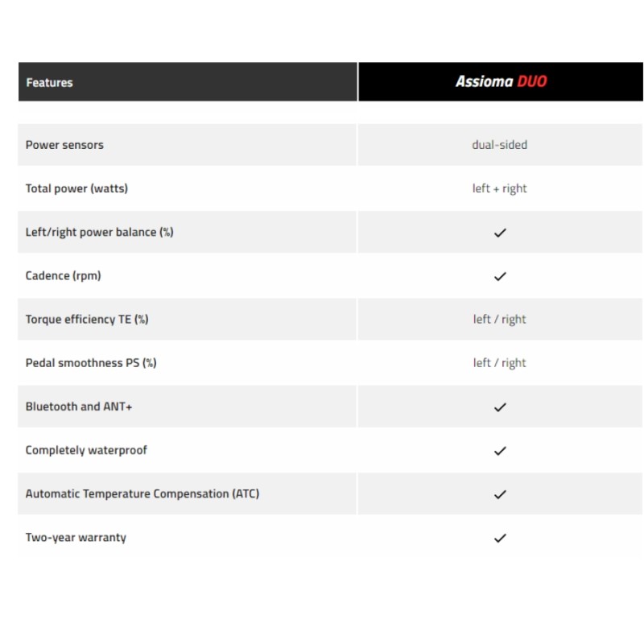Screen dimensions: 644x644
Task: Click the left + right value
Action: (500, 188)
